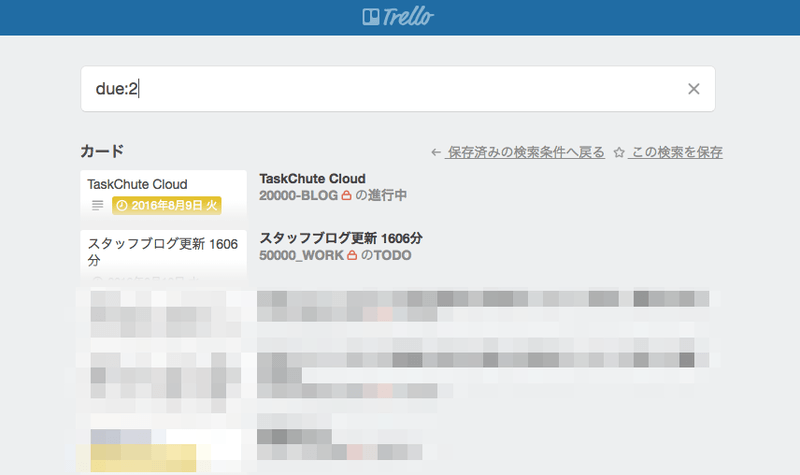The image size is (800, 475).
Task: Open the スタッフブログ更新 1606分 card thumbnail
Action: (163, 255)
